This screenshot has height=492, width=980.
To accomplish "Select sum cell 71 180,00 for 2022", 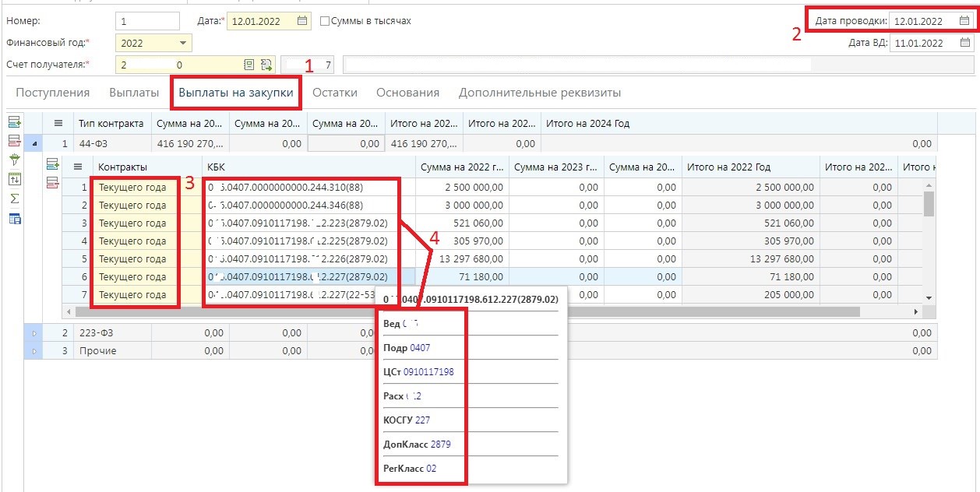I will click(x=462, y=277).
